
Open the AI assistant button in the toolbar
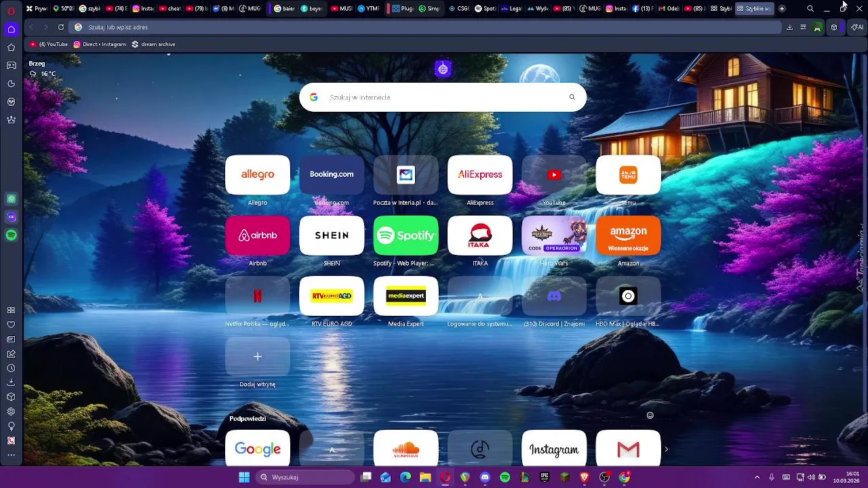click(857, 27)
